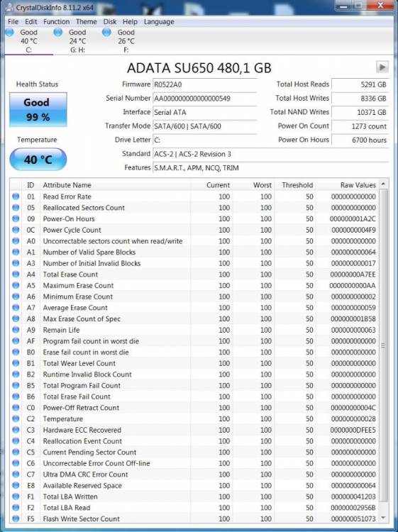
Task: Open the Theme menu
Action: tap(86, 22)
